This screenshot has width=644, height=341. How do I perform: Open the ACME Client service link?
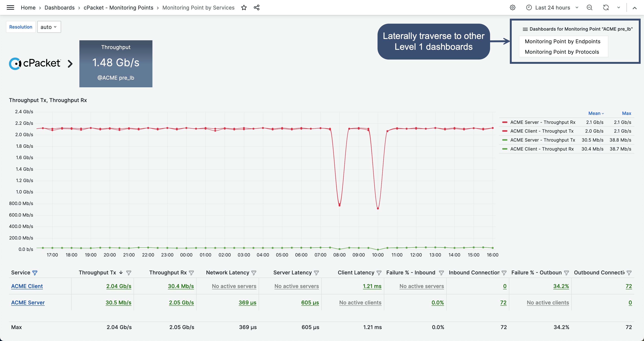point(27,286)
